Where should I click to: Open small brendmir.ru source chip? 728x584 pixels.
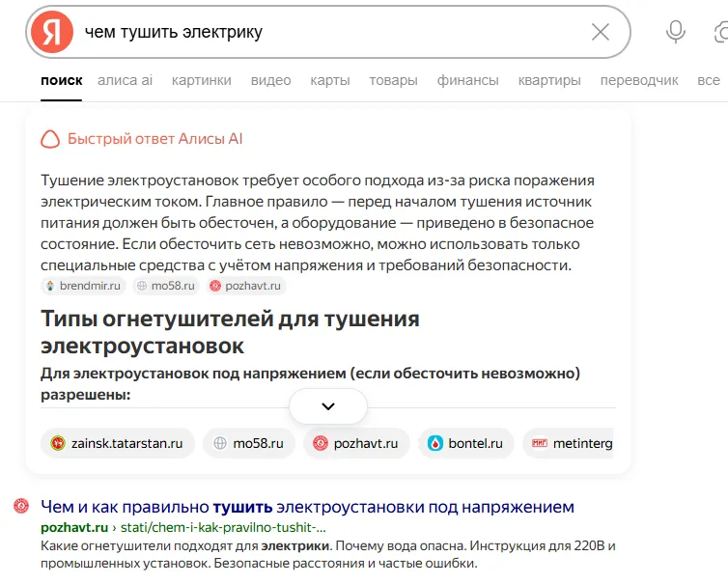pyautogui.click(x=84, y=286)
